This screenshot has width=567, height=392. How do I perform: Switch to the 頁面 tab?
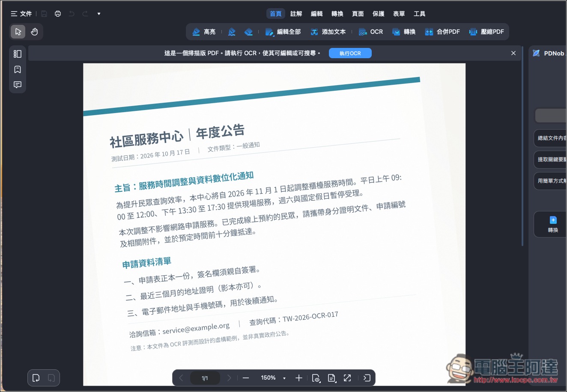click(x=358, y=14)
